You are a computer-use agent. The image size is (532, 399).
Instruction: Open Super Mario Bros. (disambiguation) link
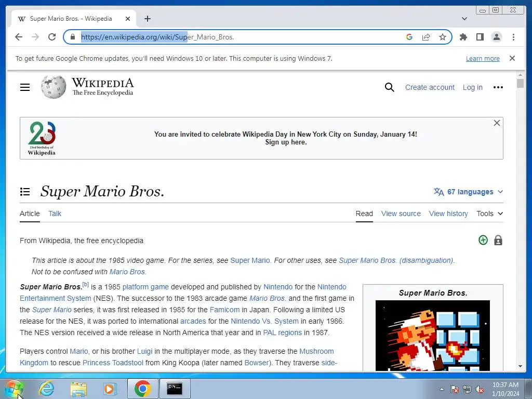(396, 261)
